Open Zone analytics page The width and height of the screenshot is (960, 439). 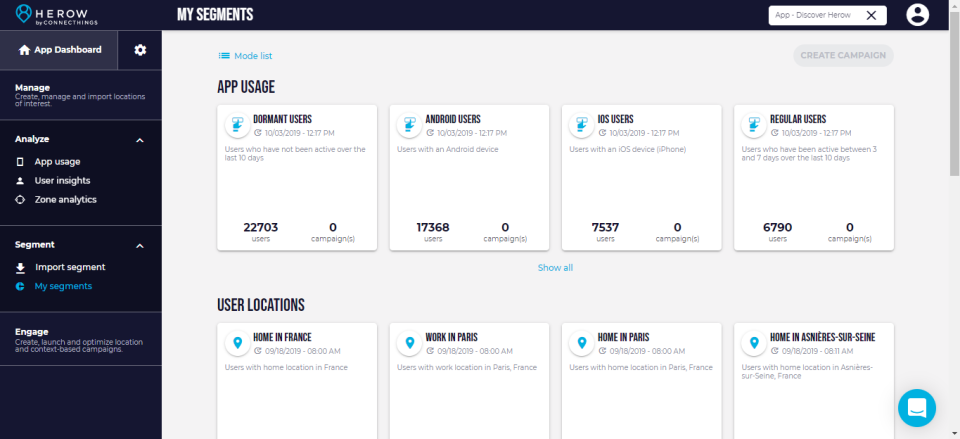[65, 200]
